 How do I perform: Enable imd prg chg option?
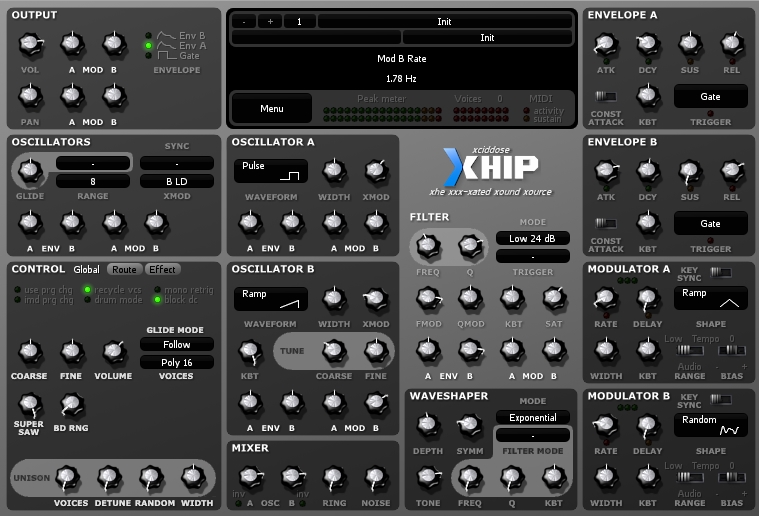pyautogui.click(x=44, y=300)
